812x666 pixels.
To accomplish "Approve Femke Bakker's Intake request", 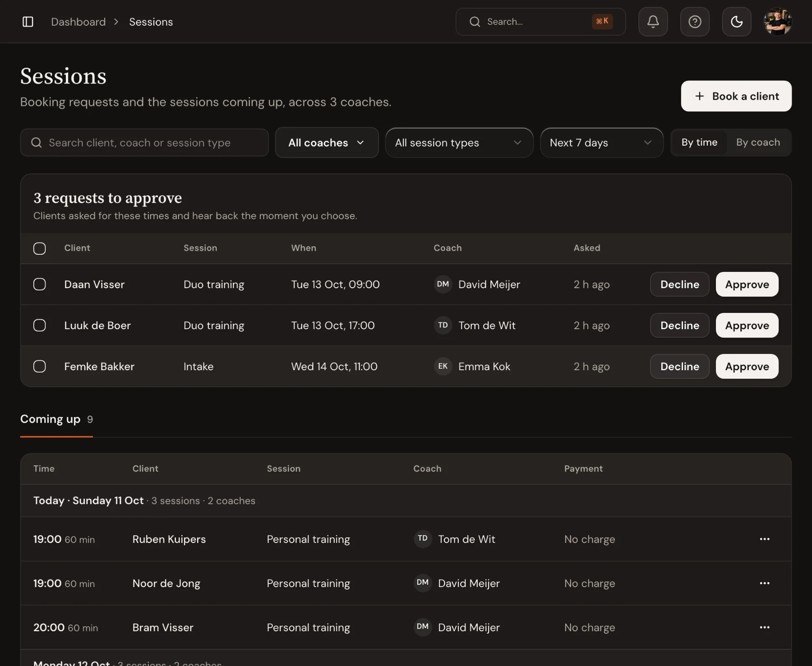I will click(x=747, y=366).
